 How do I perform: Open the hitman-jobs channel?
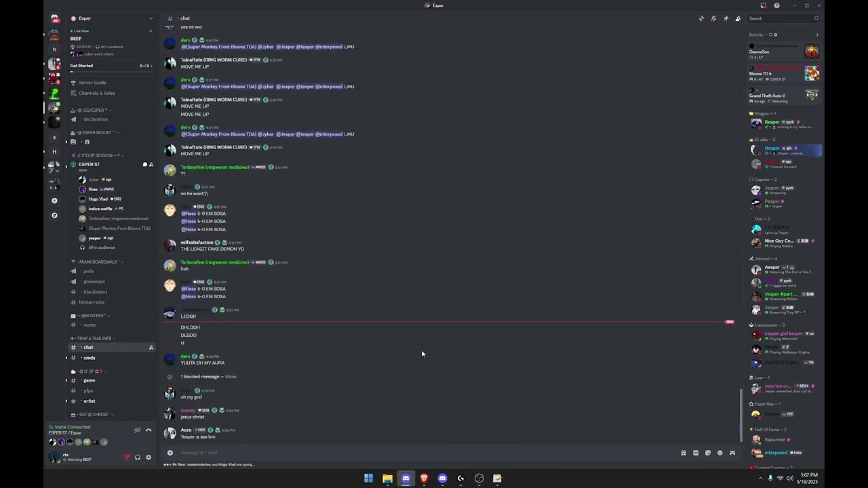click(92, 302)
